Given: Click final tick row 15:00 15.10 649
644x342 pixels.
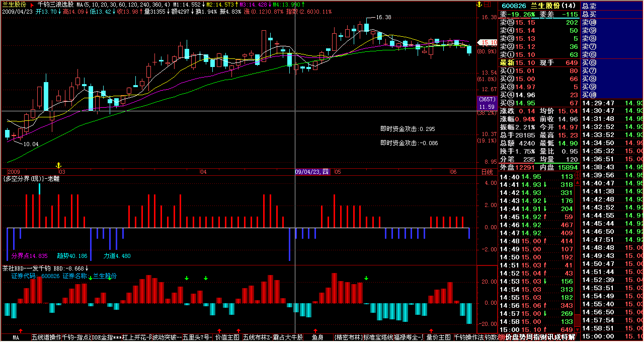Looking at the screenshot, I should point(536,329).
